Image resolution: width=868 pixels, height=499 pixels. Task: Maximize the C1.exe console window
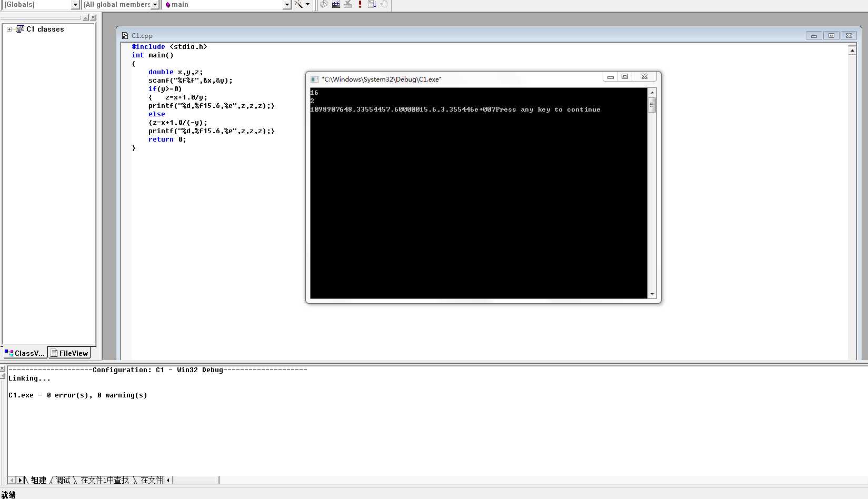coord(625,77)
